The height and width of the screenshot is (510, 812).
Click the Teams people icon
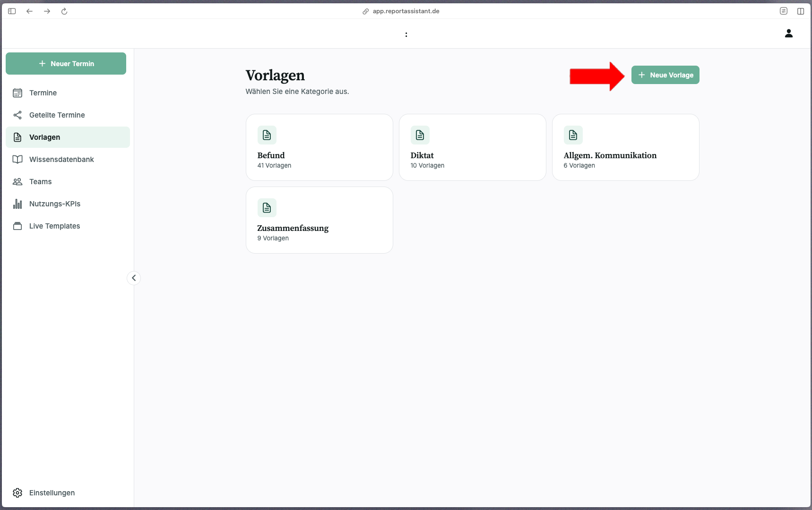[17, 182]
